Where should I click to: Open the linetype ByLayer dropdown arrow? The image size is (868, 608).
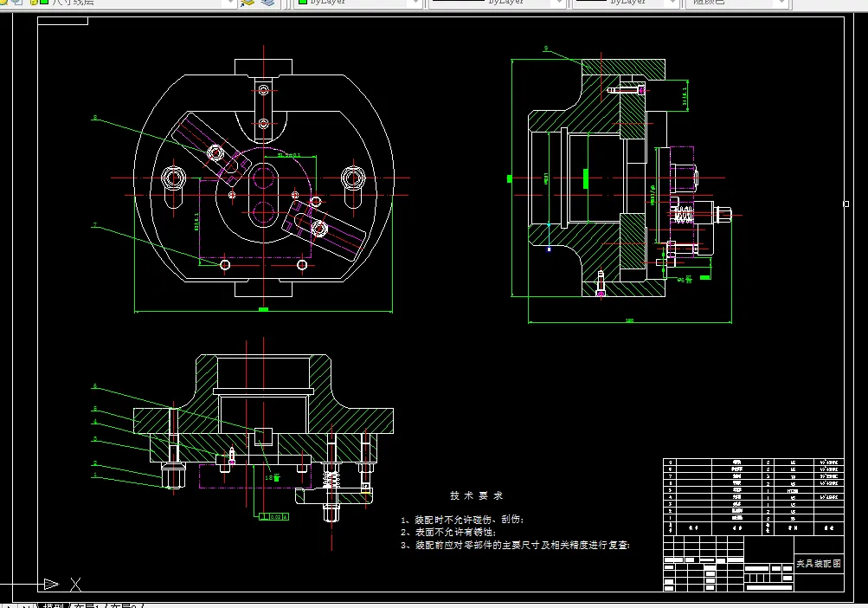point(559,3)
